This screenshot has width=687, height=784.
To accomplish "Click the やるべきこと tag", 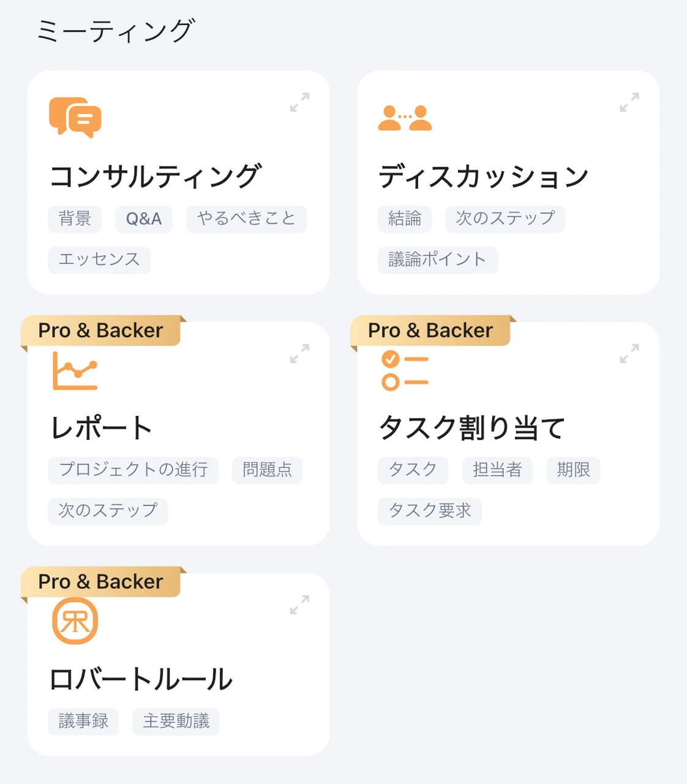I will click(246, 219).
